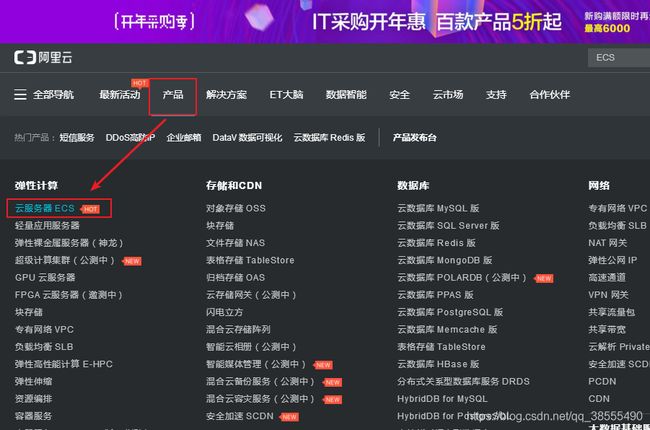Open the 云市场 menu

tap(448, 95)
